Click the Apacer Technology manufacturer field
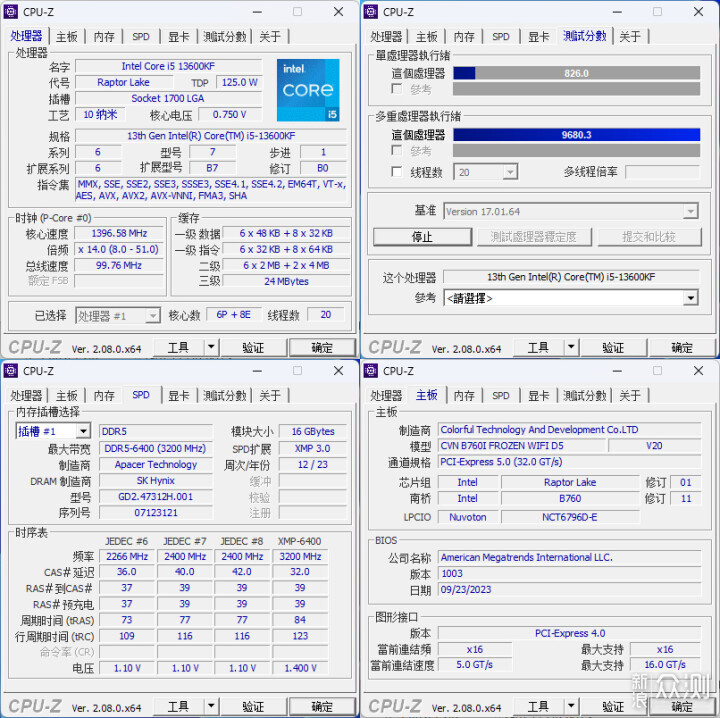 click(156, 465)
